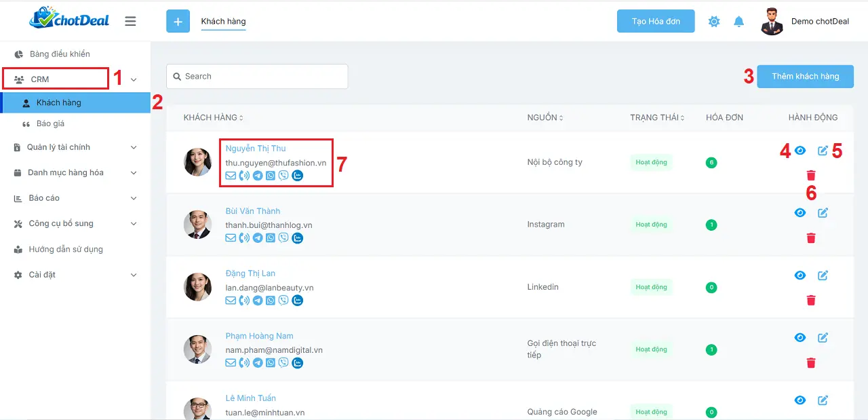Viewport: 868px width, 420px height.
Task: Expand Quản lý tài chính menu
Action: [x=75, y=147]
